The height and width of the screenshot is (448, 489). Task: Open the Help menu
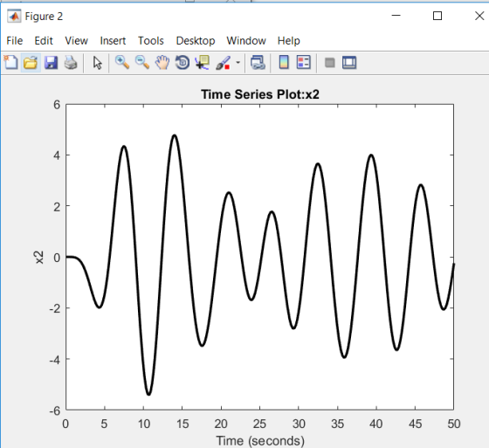[x=289, y=41]
